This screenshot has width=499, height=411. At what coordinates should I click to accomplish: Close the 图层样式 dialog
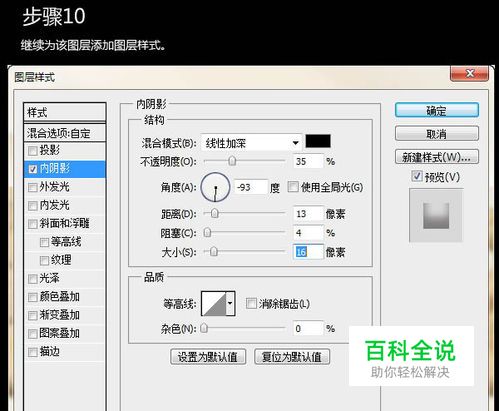[470, 73]
